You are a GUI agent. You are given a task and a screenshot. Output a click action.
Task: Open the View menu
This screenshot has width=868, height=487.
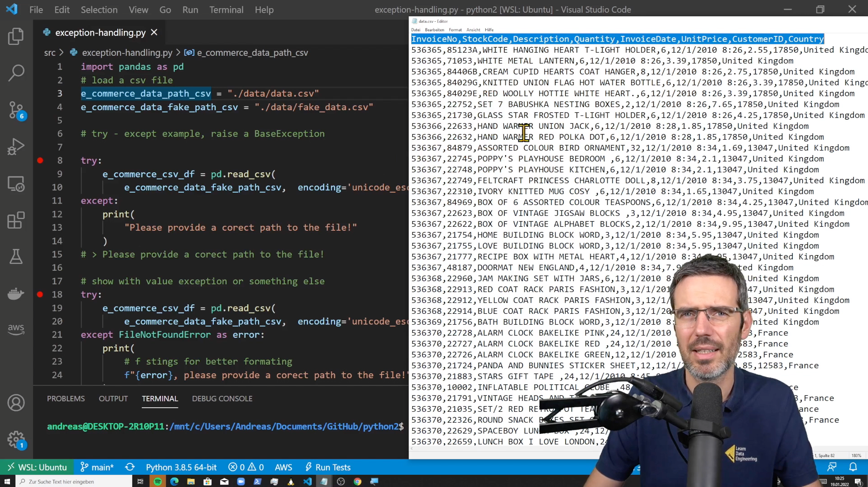[x=138, y=10]
